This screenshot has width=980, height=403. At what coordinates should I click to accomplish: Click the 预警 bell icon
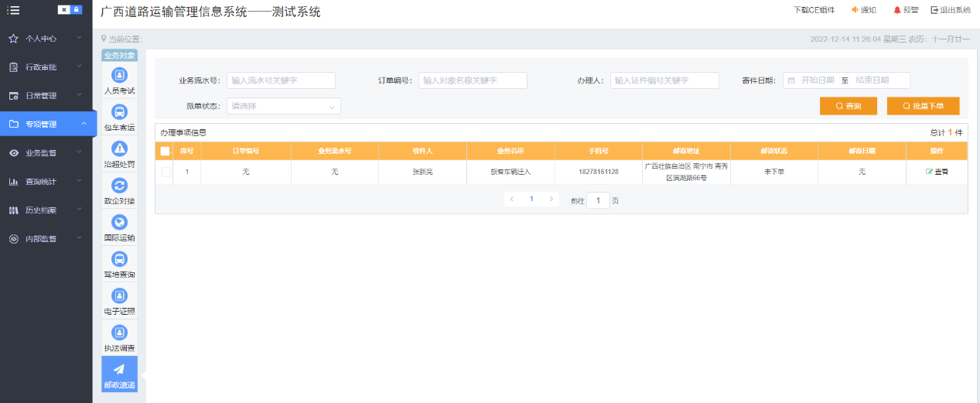897,10
